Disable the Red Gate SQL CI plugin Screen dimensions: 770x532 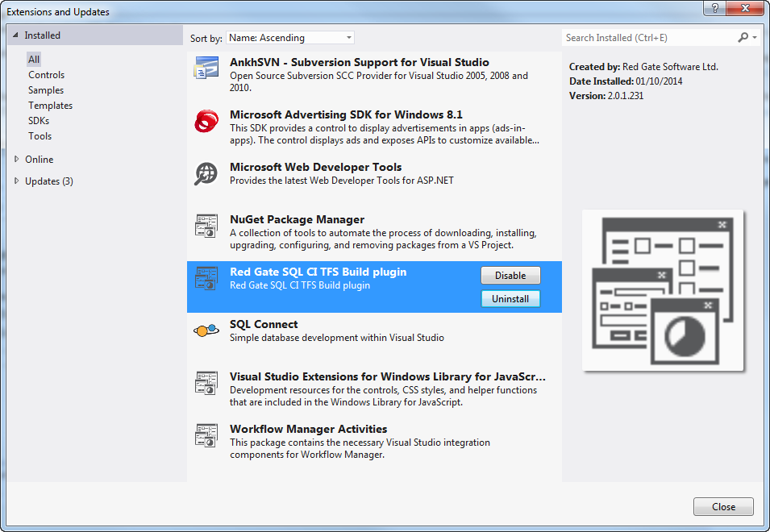point(510,276)
